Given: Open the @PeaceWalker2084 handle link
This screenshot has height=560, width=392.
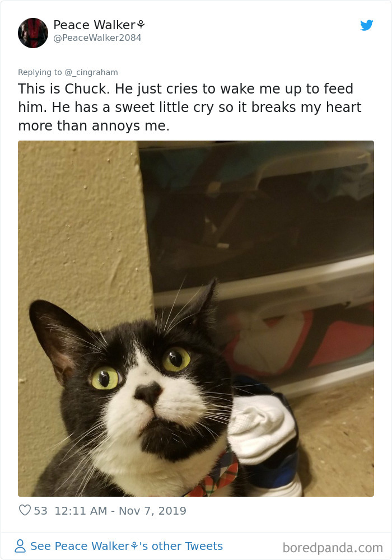Looking at the screenshot, I should click(97, 38).
